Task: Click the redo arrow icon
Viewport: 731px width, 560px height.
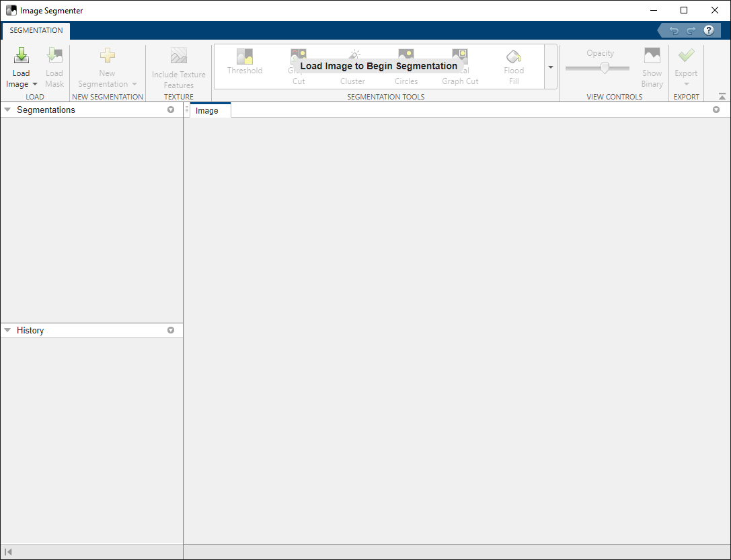Action: coord(691,30)
